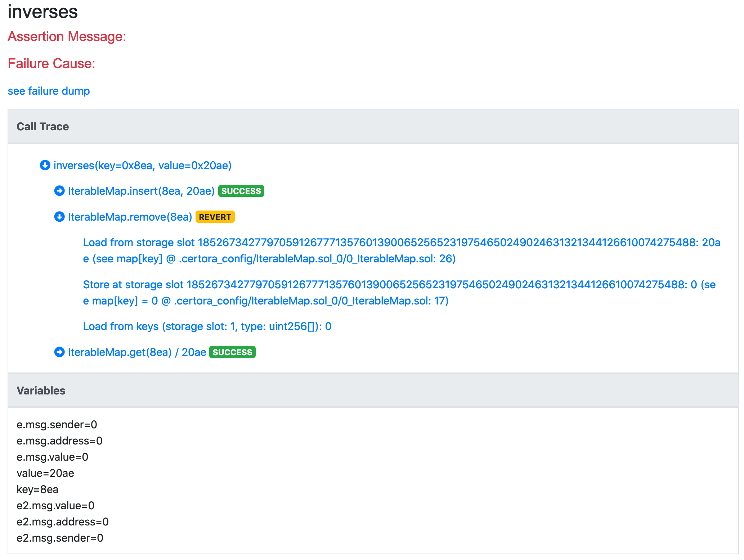
Task: Click the e.msg.sender=0 variable line
Action: coord(57,425)
